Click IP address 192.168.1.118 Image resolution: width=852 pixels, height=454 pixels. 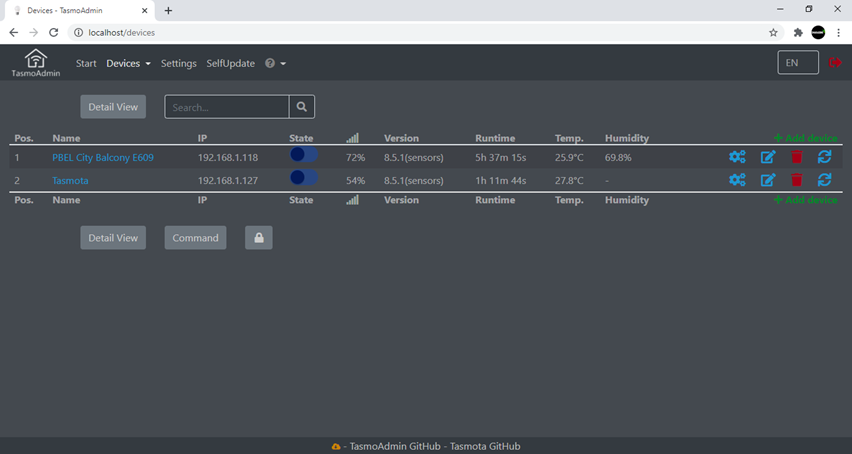(228, 157)
